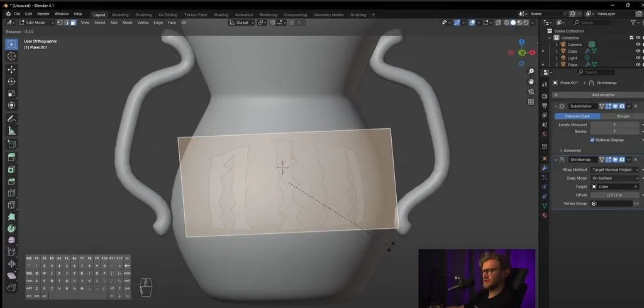The image size is (644, 308).
Task: Select the Inset Faces tool
Action: tap(11, 169)
